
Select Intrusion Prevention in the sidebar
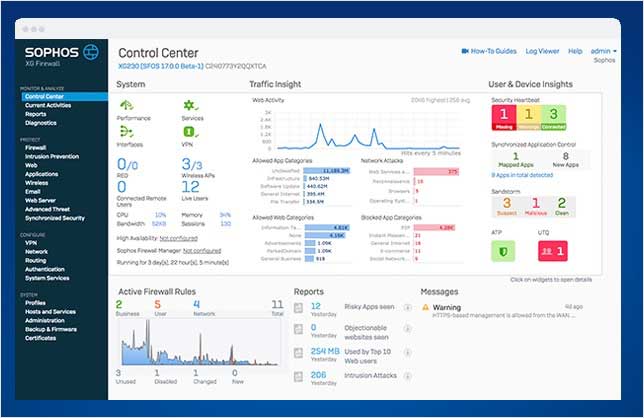[52, 156]
